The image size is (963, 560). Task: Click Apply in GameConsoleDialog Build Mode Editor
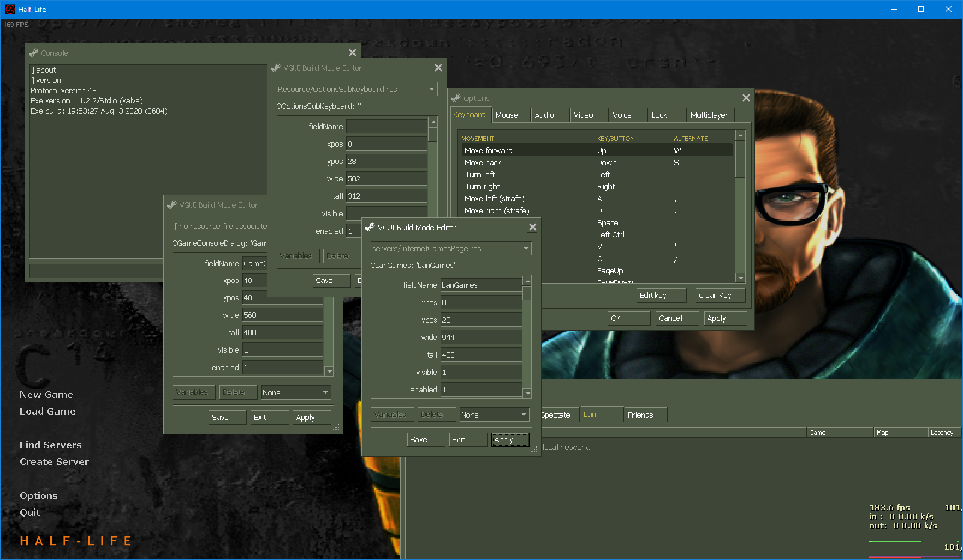(x=312, y=418)
